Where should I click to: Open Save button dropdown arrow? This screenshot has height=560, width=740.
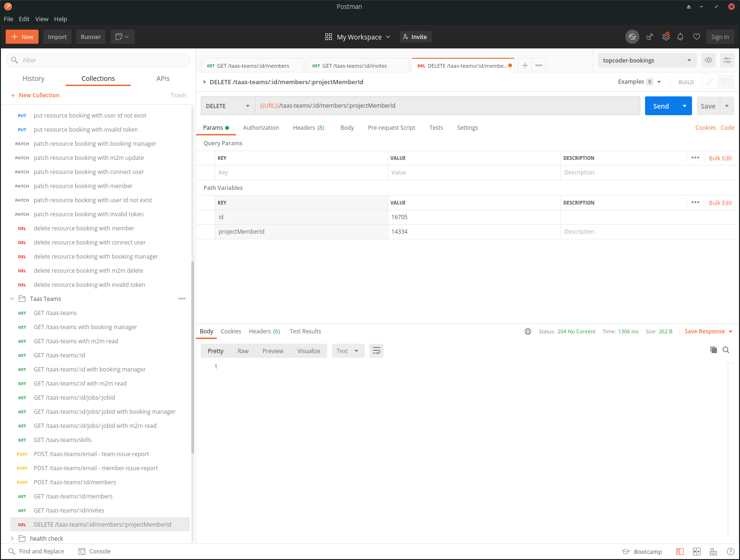click(x=727, y=106)
